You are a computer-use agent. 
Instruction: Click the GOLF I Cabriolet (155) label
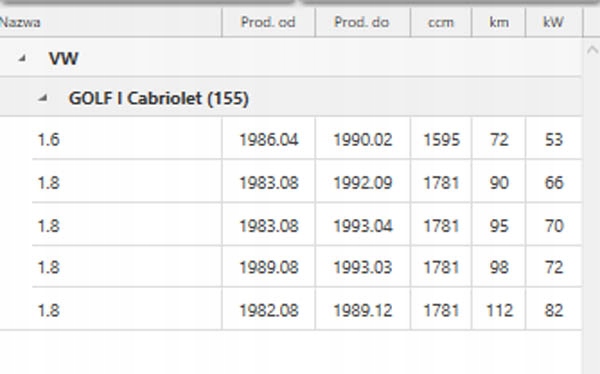click(159, 98)
